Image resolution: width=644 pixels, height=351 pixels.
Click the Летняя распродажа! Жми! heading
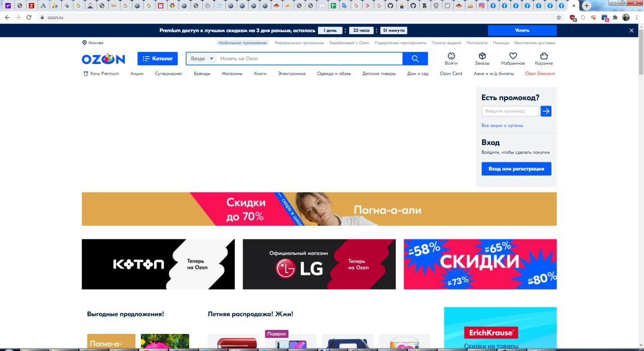click(x=250, y=314)
